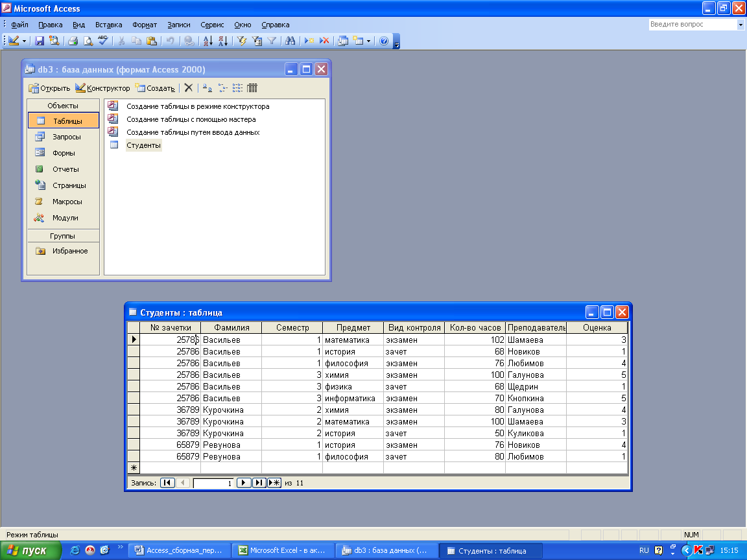This screenshot has width=747, height=560.
Task: Click the delete record toolbar icon
Action: pos(324,41)
